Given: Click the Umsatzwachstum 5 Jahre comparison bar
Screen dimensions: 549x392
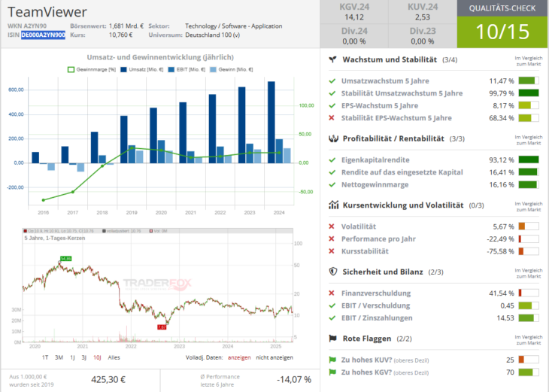Looking at the screenshot, I should (x=529, y=81).
